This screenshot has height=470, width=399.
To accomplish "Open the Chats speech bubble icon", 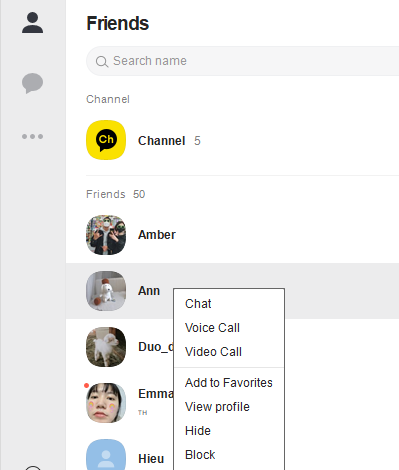I will [x=32, y=83].
